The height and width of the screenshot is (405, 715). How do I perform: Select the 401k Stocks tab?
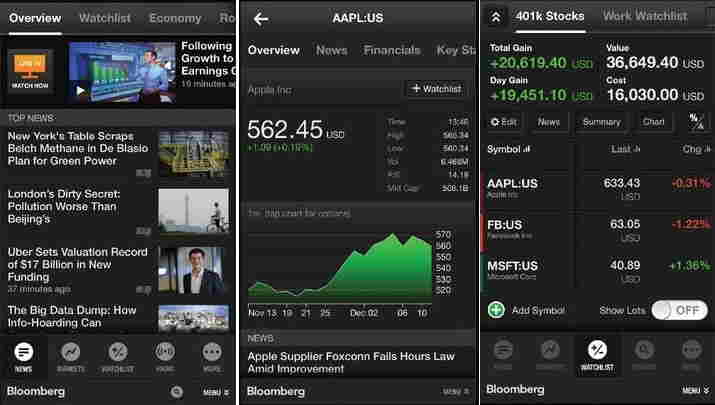[x=550, y=16]
